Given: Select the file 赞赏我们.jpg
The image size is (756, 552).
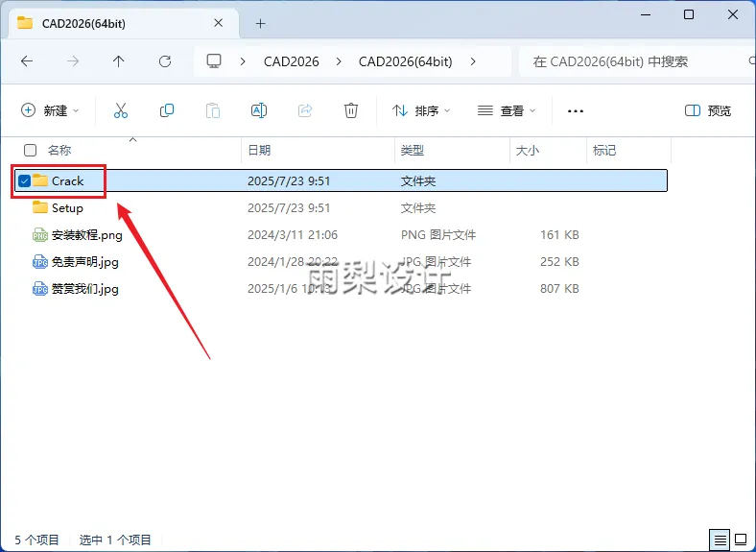Looking at the screenshot, I should point(85,289).
